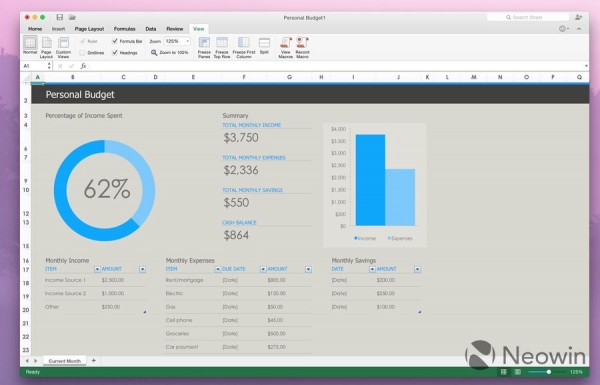Click the Open folder icon in title bar
The width and height of the screenshot is (600, 385).
[x=72, y=17]
